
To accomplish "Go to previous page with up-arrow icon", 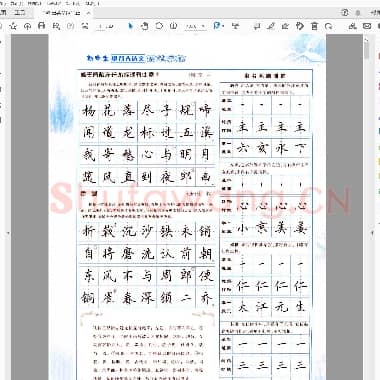I will (x=70, y=26).
